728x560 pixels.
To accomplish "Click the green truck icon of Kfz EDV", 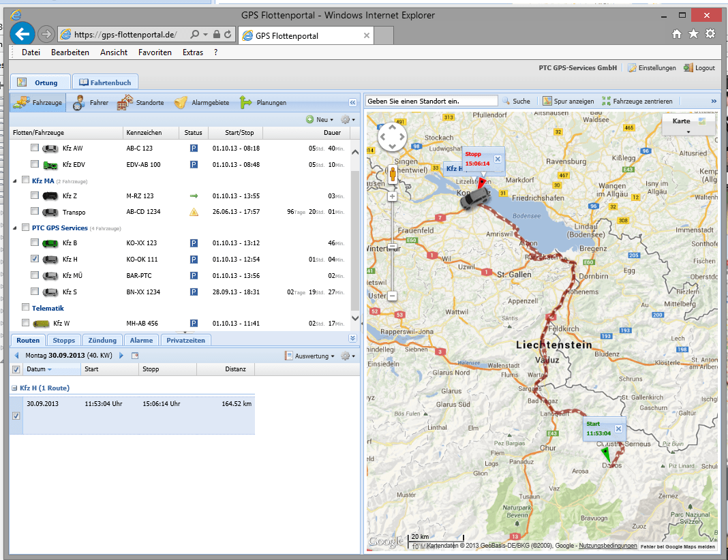I will click(50, 165).
